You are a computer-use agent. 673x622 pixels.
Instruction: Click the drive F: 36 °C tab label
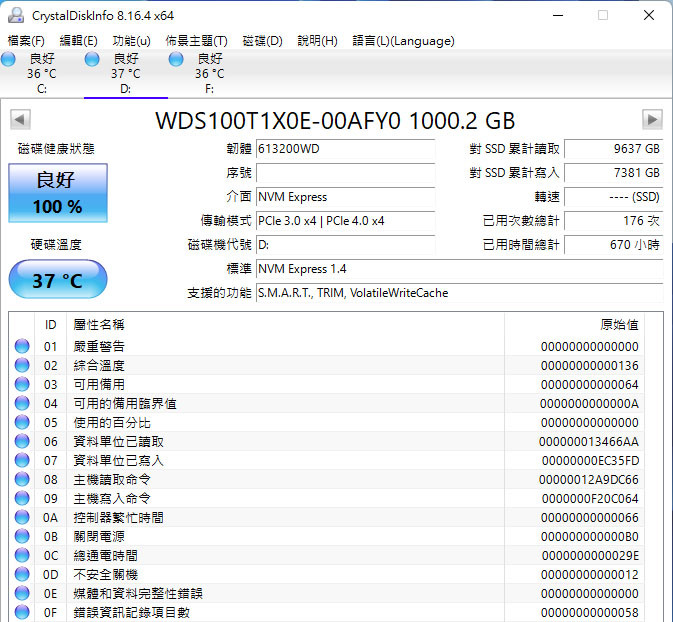[x=209, y=73]
